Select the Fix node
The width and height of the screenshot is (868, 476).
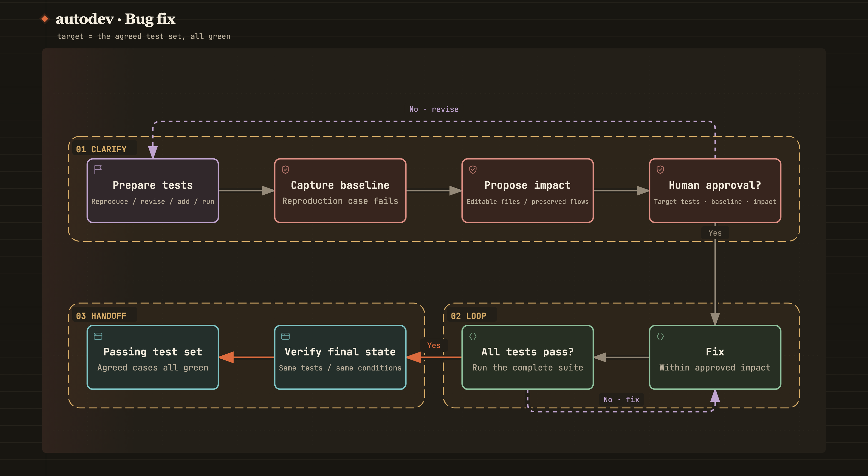pyautogui.click(x=715, y=357)
